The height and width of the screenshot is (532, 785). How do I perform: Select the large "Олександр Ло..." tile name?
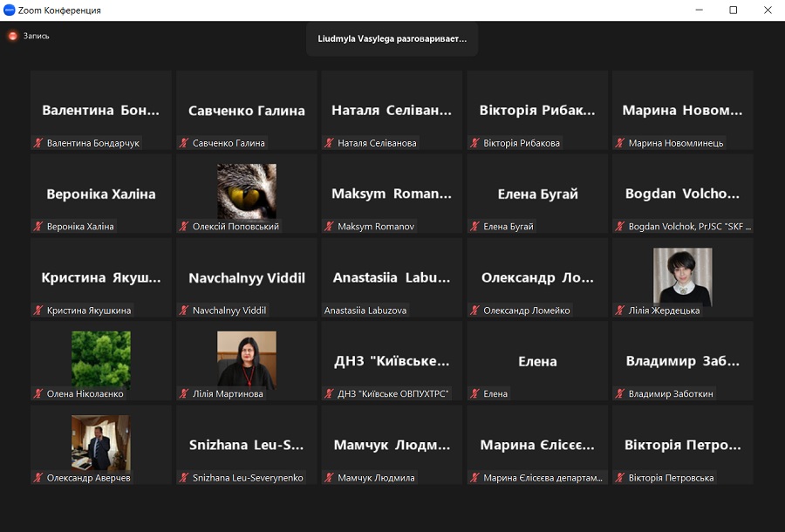537,277
